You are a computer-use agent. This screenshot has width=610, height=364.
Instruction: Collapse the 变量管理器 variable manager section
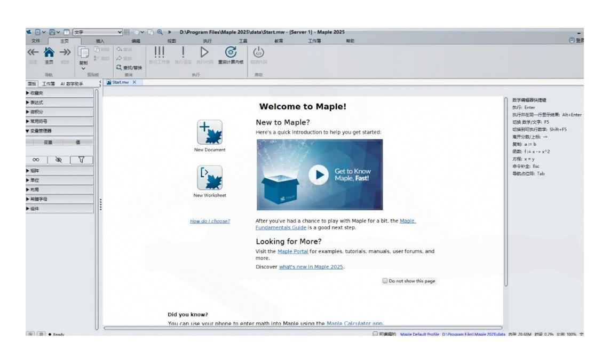(60, 131)
